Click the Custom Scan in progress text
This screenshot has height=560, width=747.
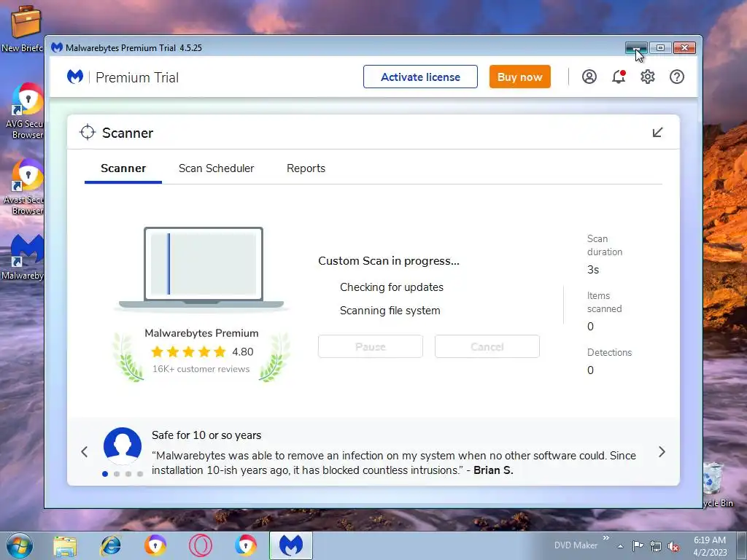tap(389, 261)
